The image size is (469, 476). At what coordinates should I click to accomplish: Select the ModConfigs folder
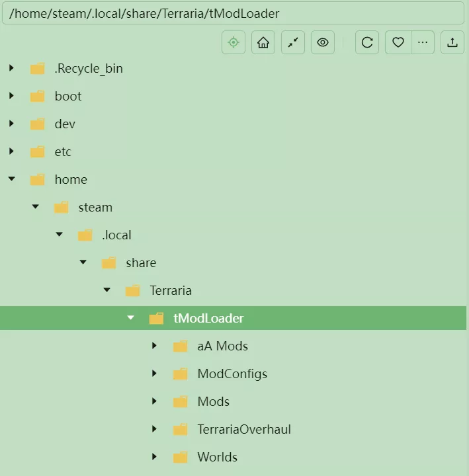232,374
